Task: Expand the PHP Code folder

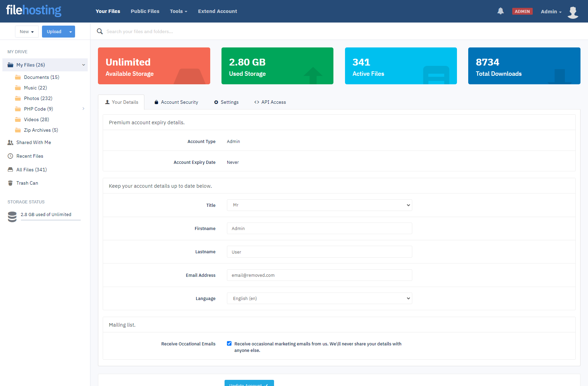Action: tap(83, 109)
